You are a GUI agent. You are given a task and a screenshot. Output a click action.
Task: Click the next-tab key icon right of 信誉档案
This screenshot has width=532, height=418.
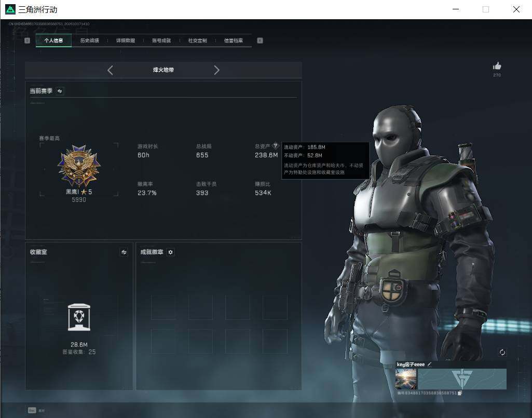pos(260,41)
